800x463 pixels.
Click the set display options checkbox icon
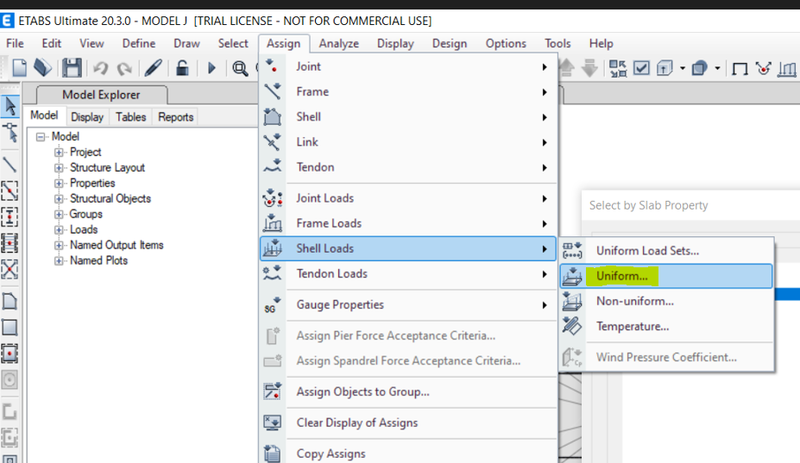641,68
